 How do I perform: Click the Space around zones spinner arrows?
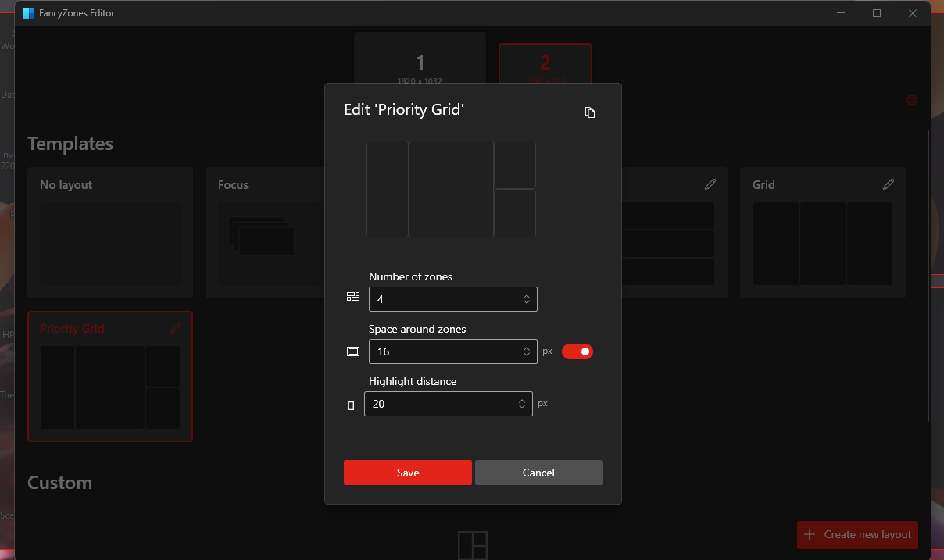(x=527, y=351)
